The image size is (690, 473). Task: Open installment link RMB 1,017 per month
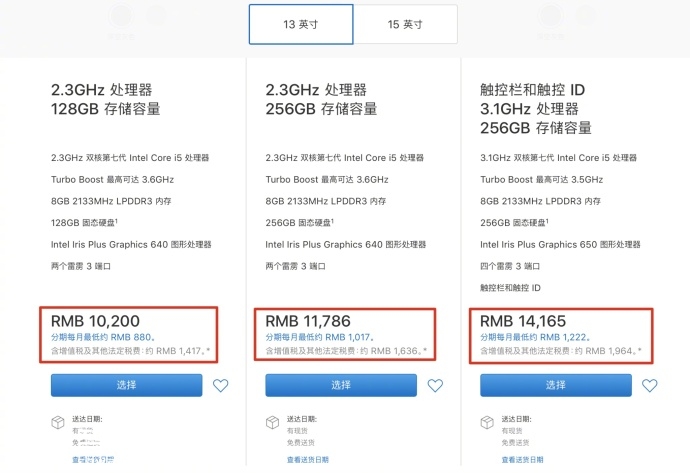(319, 337)
